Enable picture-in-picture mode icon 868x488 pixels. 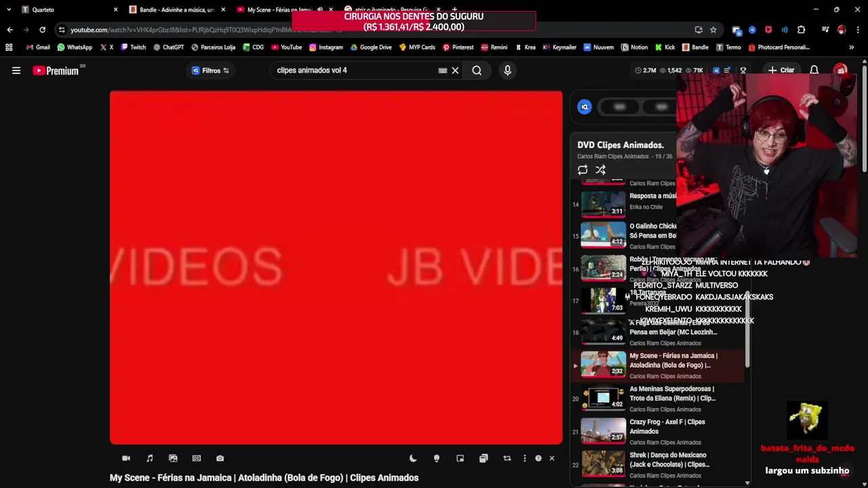pos(460,458)
